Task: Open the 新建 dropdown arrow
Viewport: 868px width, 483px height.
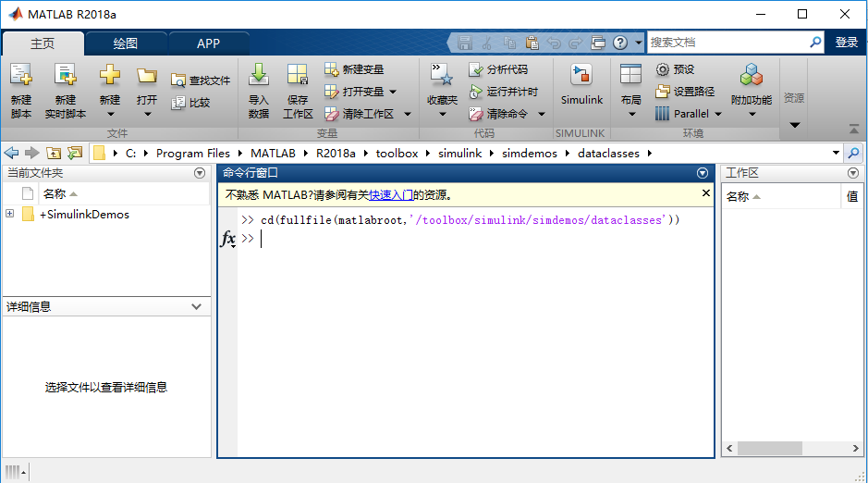Action: [110, 114]
